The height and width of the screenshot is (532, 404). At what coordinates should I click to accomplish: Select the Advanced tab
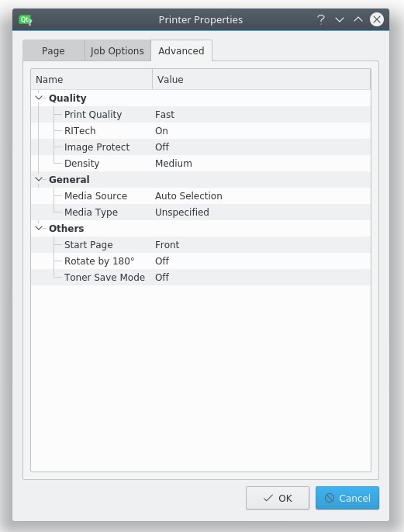(x=181, y=50)
